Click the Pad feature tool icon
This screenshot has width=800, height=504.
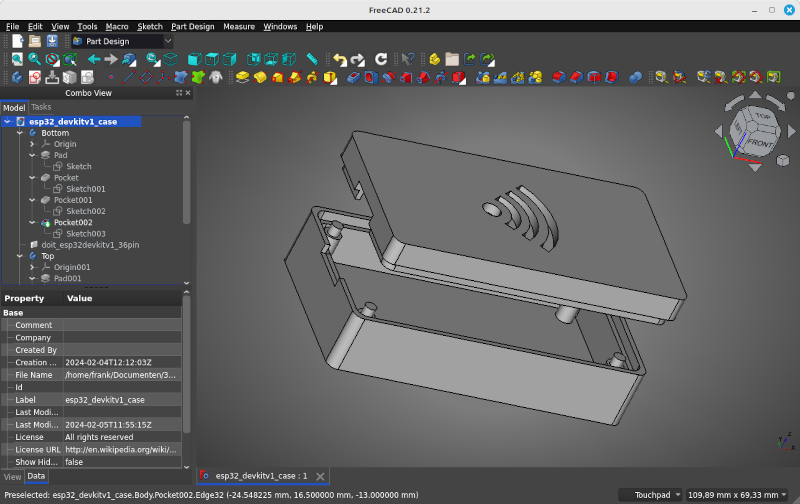(x=242, y=77)
